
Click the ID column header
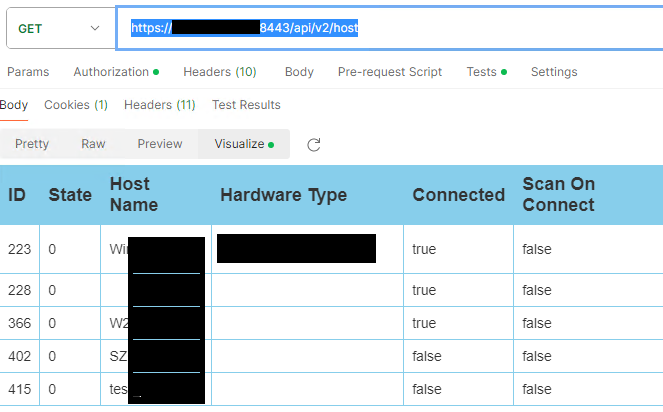click(17, 195)
